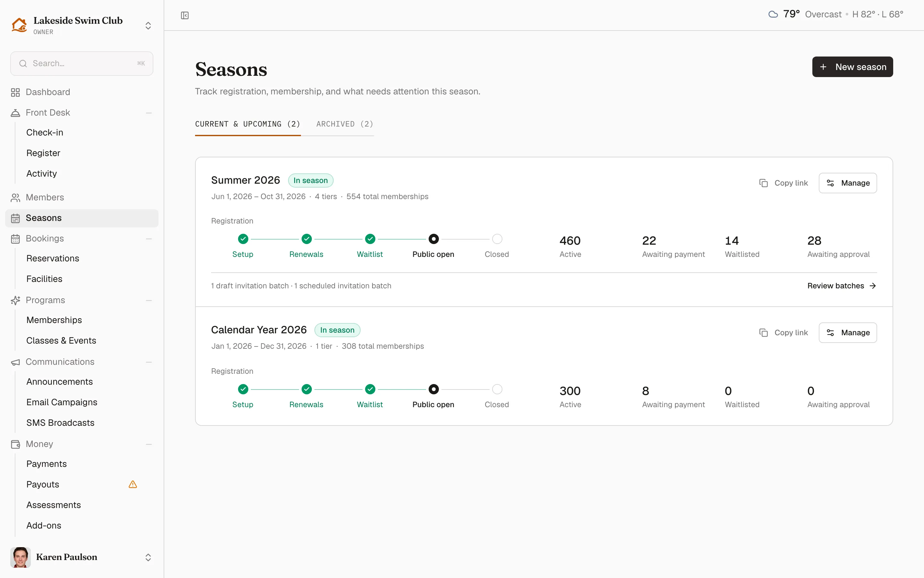Collapse the Bookings section
Image resolution: width=924 pixels, height=578 pixels.
coord(149,239)
